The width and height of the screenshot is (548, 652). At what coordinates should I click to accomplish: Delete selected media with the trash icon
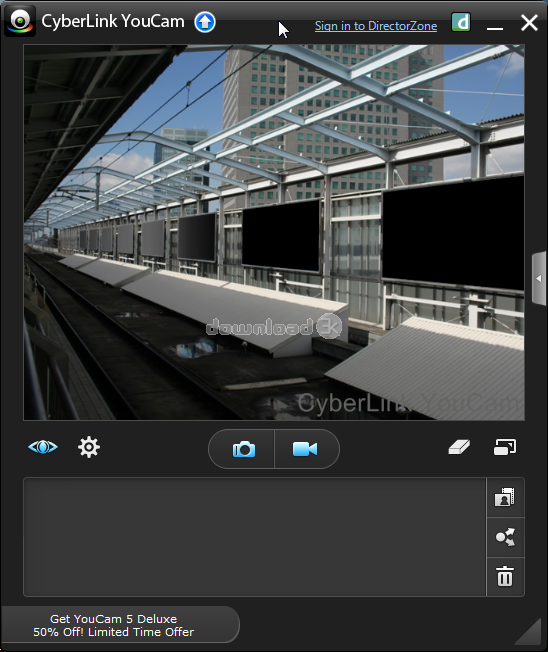(x=505, y=576)
